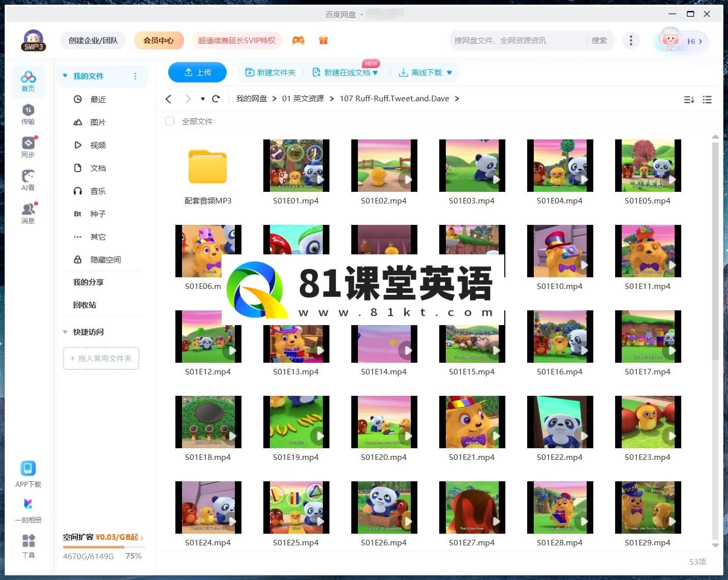Check the 全部文件 select-all checkbox
Screen dimensions: 728x580
tap(170, 121)
